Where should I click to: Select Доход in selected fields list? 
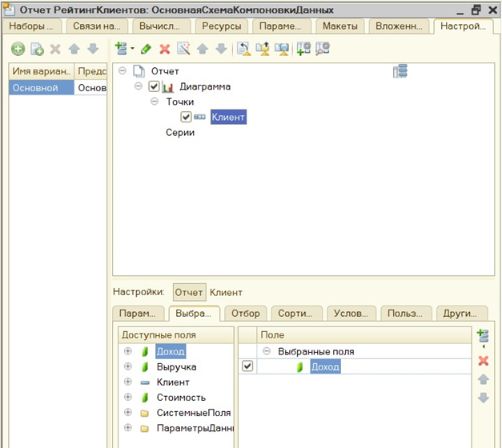[325, 366]
